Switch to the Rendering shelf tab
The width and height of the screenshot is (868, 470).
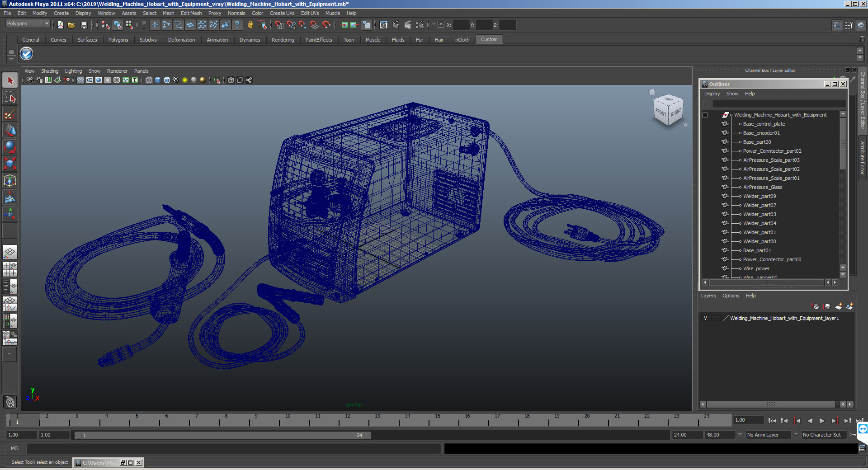click(x=283, y=40)
